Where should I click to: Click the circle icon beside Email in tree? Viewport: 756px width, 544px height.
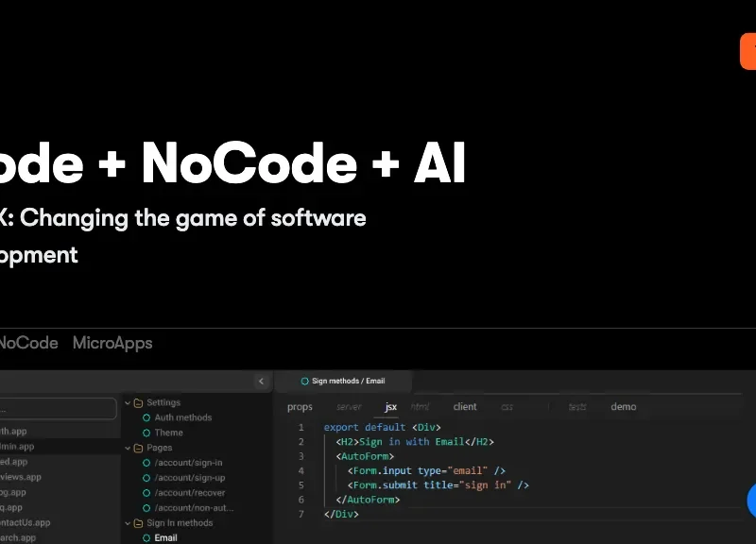click(146, 538)
